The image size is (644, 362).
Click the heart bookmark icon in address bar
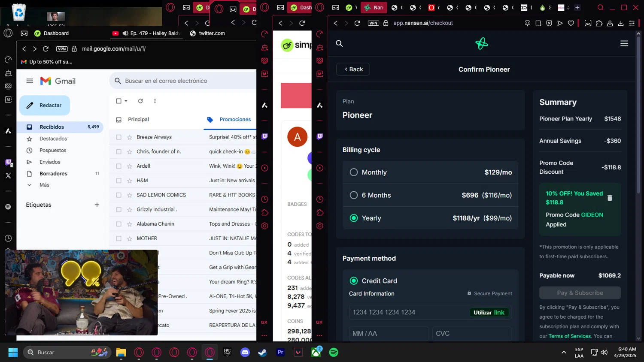[571, 23]
